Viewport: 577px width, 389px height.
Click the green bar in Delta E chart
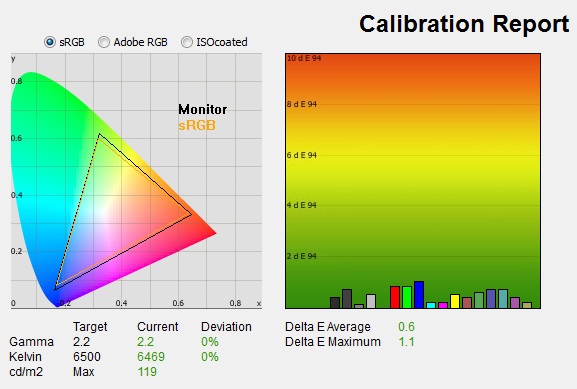point(407,297)
